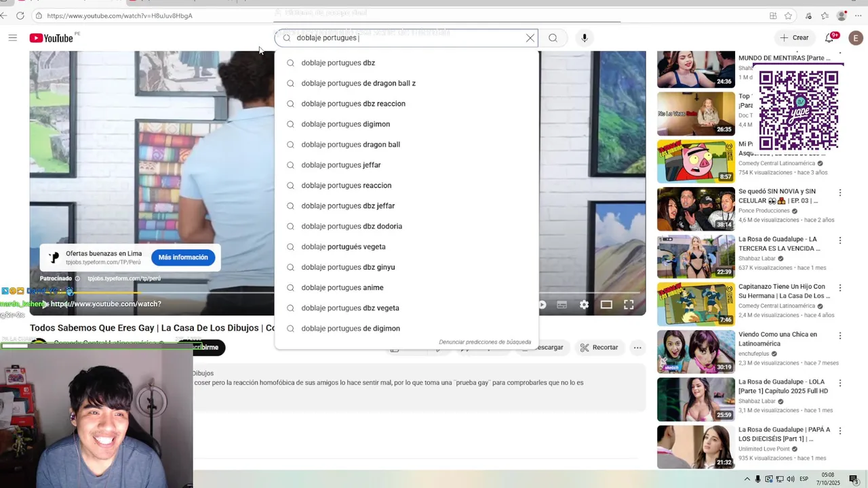Open options for LA TERCERA ES LA VENCIDA video
Viewport: 868px width, 488px height.
pyautogui.click(x=840, y=240)
